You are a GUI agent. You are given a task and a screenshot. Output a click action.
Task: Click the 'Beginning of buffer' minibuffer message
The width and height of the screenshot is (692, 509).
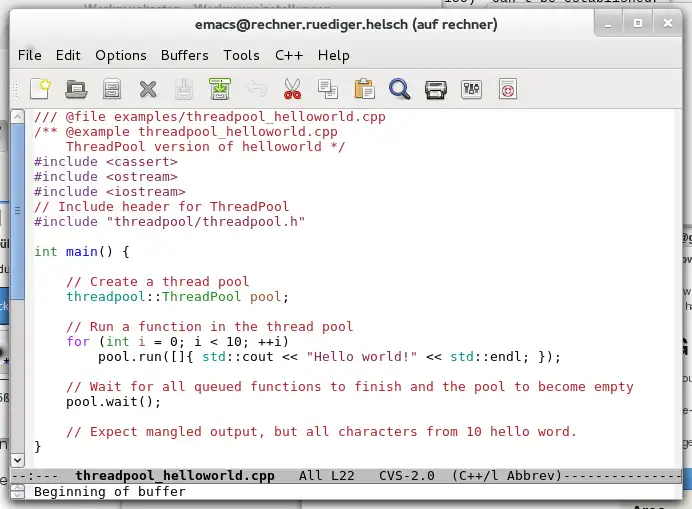click(110, 492)
